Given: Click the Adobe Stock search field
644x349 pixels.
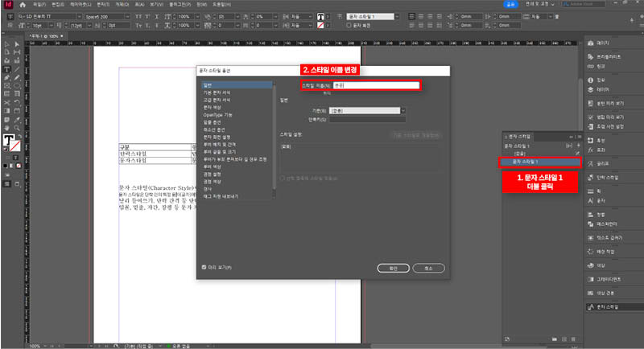Looking at the screenshot, I should 584,4.
